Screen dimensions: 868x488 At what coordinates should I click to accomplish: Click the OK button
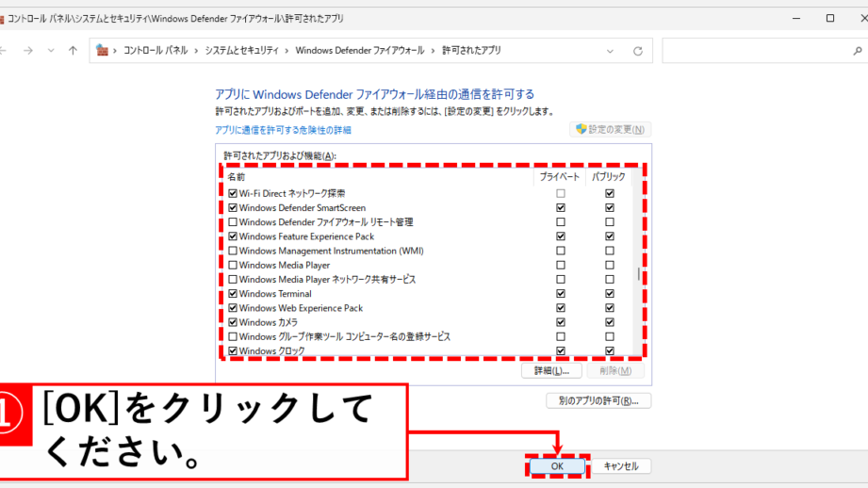click(557, 466)
